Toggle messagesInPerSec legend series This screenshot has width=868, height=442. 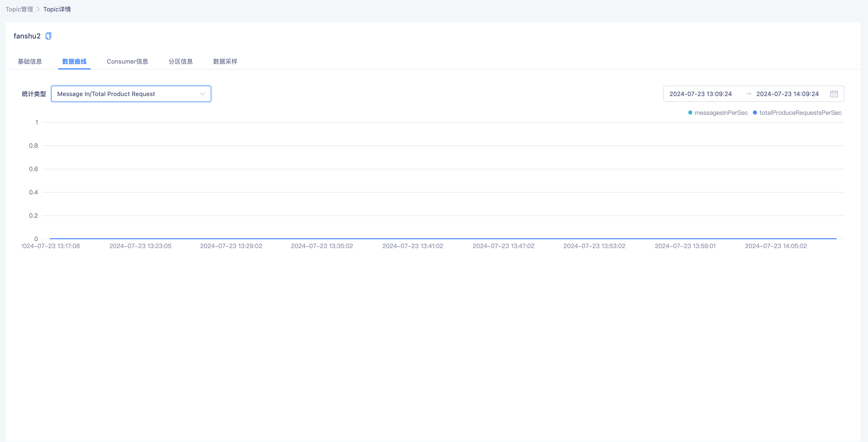tap(718, 113)
